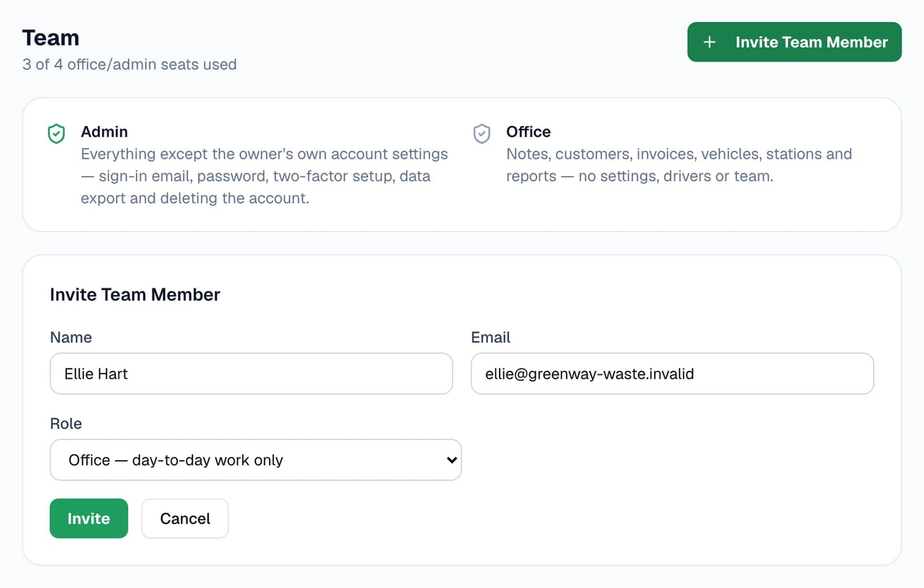The height and width of the screenshot is (588, 924).
Task: Open the Invite Team Member button at top
Action: 794,42
